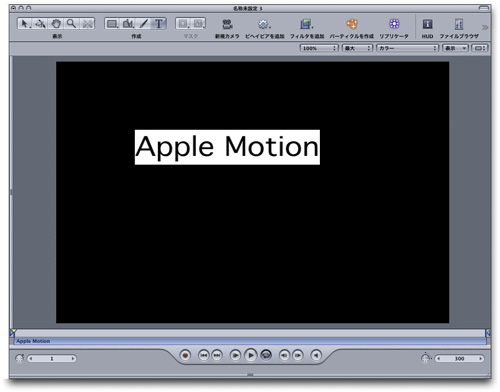Toggle loop playback
The image size is (500, 392).
click(x=266, y=355)
